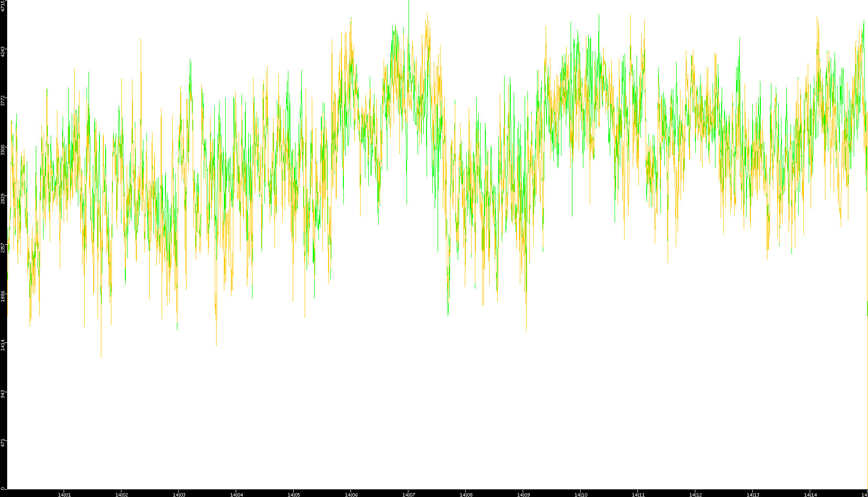
Task: Pick the 3300 vertical axis label
Action: click(3, 150)
